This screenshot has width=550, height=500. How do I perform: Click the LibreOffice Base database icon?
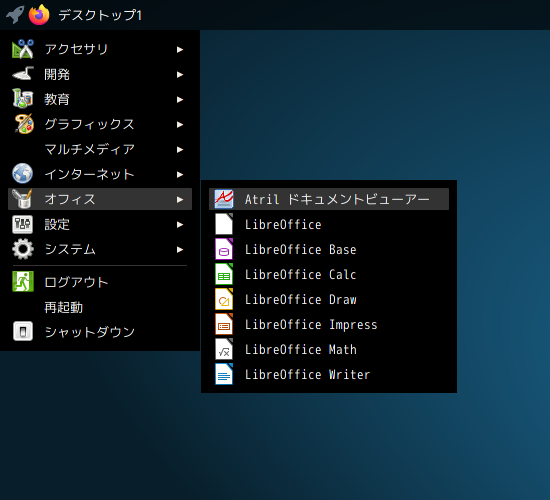[x=224, y=249]
